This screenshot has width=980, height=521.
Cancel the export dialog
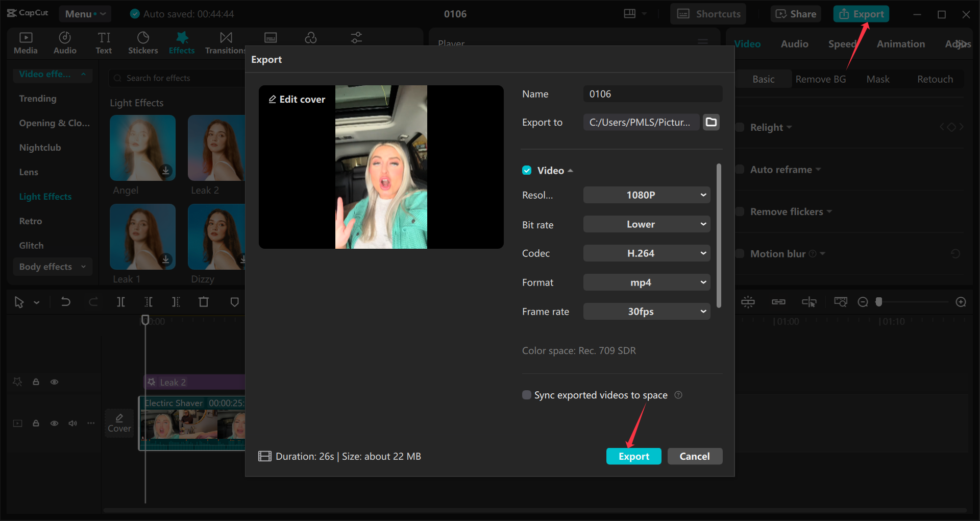click(695, 456)
